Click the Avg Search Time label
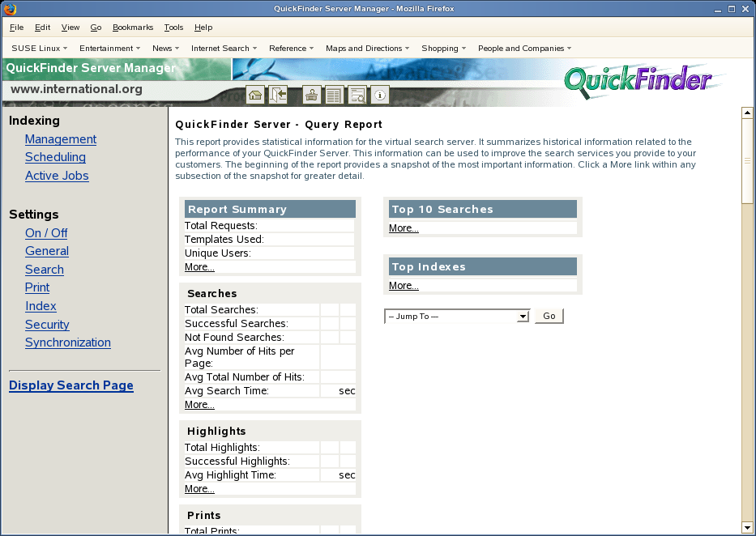This screenshot has height=536, width=756. coord(227,391)
